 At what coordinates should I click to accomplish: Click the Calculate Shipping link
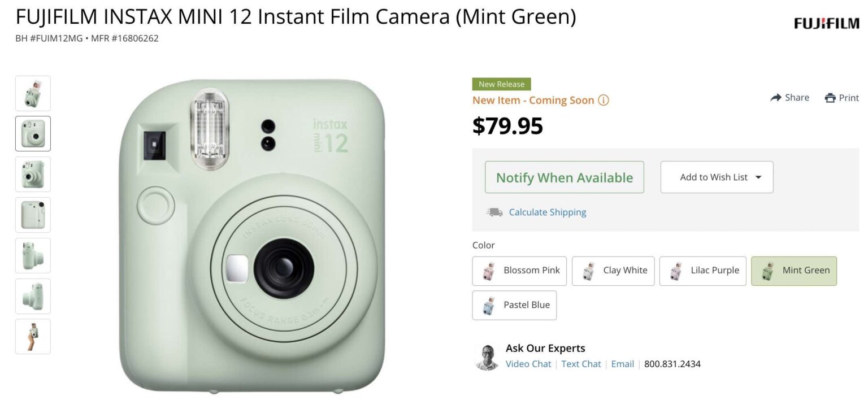click(547, 212)
